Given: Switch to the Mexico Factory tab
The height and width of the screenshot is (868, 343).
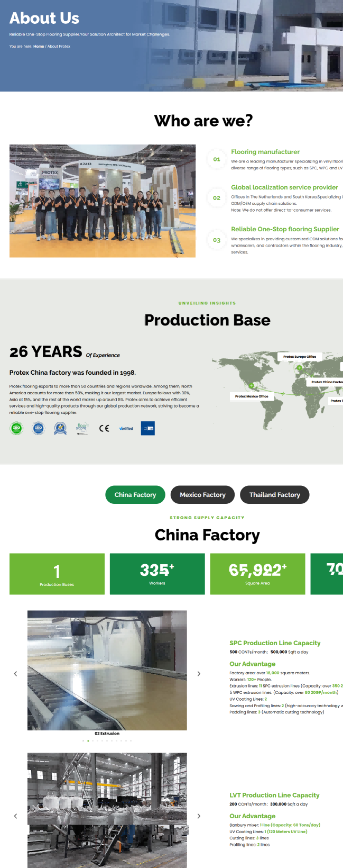Looking at the screenshot, I should pyautogui.click(x=202, y=495).
